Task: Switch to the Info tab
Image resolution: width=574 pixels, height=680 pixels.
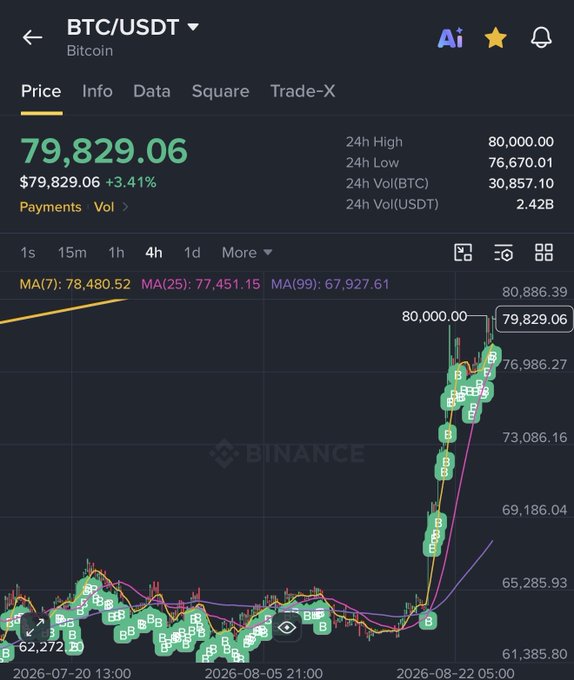Action: pos(97,91)
